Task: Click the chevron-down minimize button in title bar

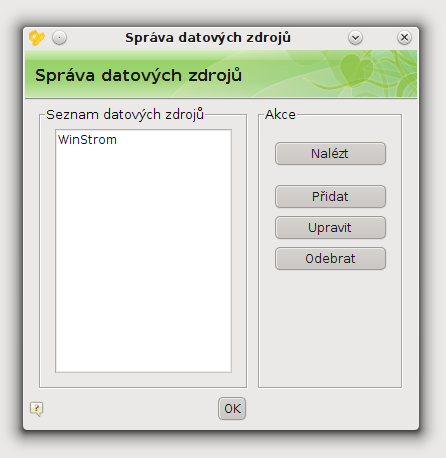Action: point(355,38)
